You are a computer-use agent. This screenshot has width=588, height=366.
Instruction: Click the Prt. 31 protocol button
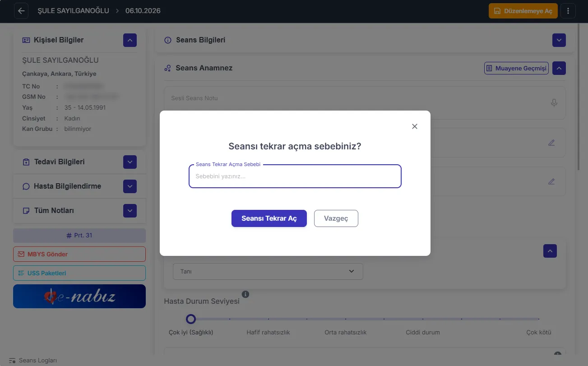[x=79, y=236]
